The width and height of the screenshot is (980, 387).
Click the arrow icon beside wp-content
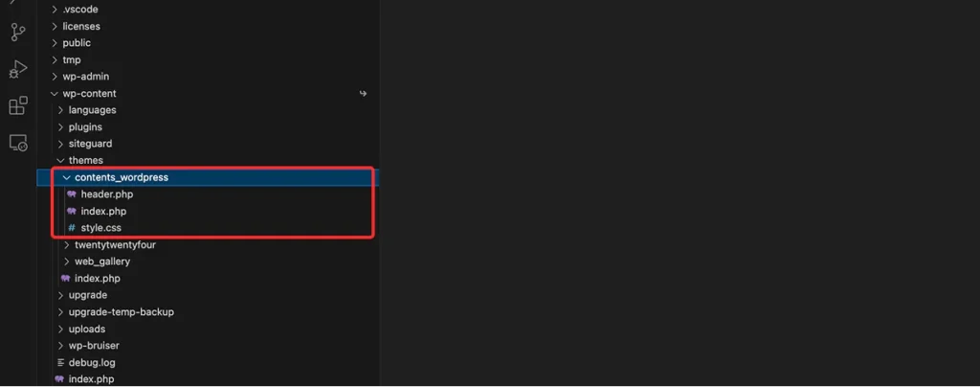363,94
